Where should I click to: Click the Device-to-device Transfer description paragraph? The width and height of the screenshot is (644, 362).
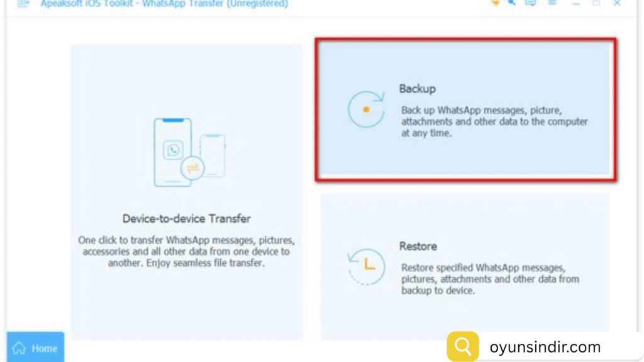pos(186,251)
